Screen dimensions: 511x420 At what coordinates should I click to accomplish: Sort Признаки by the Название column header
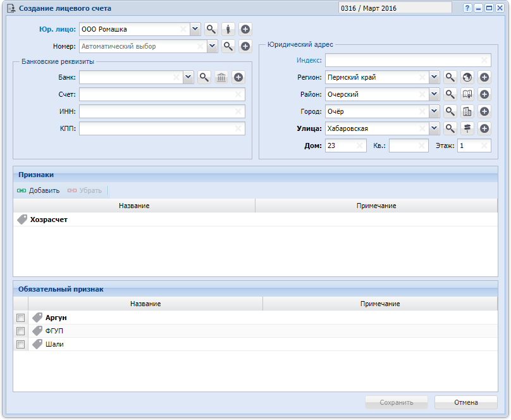pos(134,206)
